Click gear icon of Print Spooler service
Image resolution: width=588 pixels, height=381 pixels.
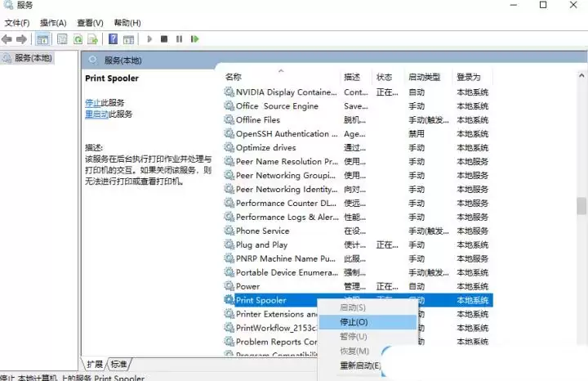click(229, 300)
